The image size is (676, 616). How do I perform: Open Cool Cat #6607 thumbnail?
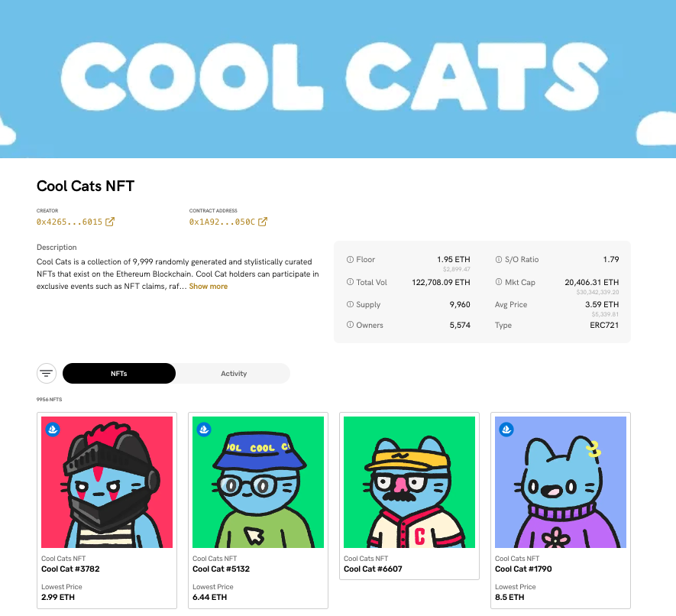tap(409, 482)
